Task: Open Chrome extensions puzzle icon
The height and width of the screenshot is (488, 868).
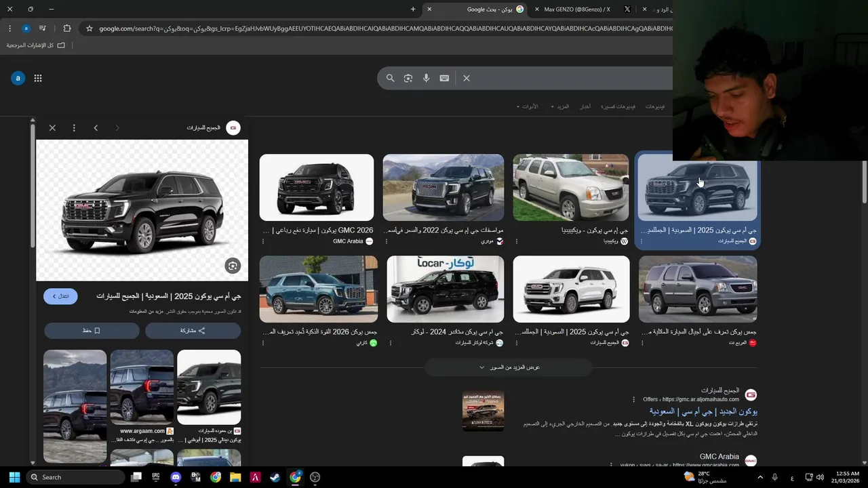Action: (x=66, y=28)
